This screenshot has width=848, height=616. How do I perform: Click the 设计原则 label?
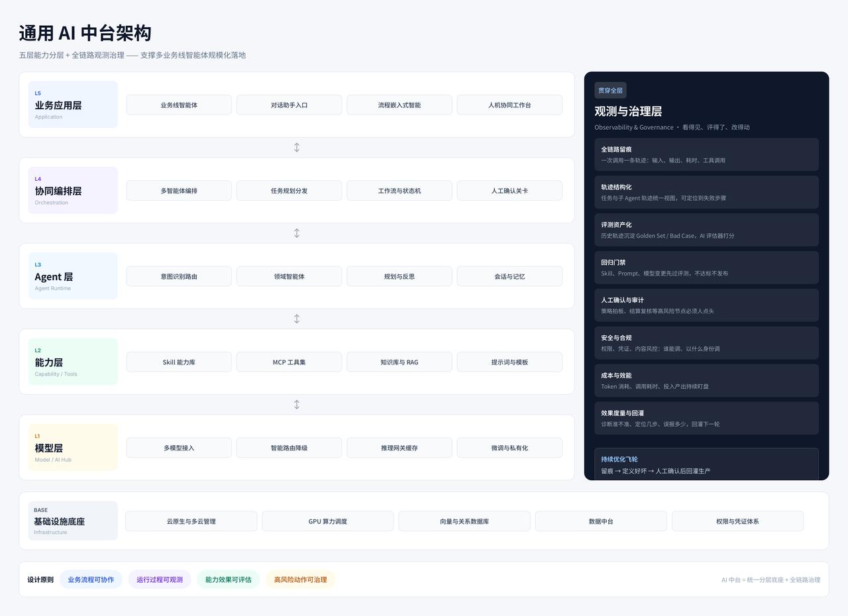[x=40, y=580]
